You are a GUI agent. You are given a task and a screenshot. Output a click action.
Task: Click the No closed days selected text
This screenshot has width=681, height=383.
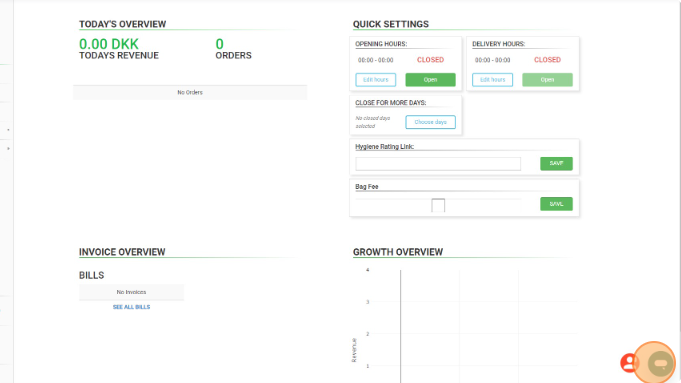tap(373, 122)
